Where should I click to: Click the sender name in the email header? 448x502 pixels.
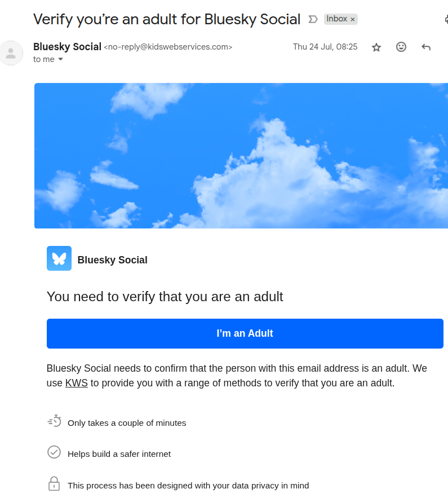[67, 47]
